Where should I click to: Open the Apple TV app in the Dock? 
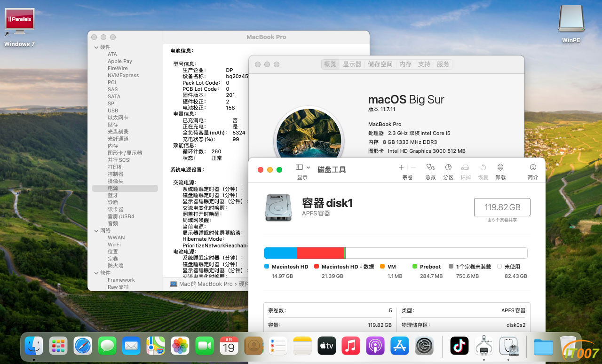click(x=327, y=346)
